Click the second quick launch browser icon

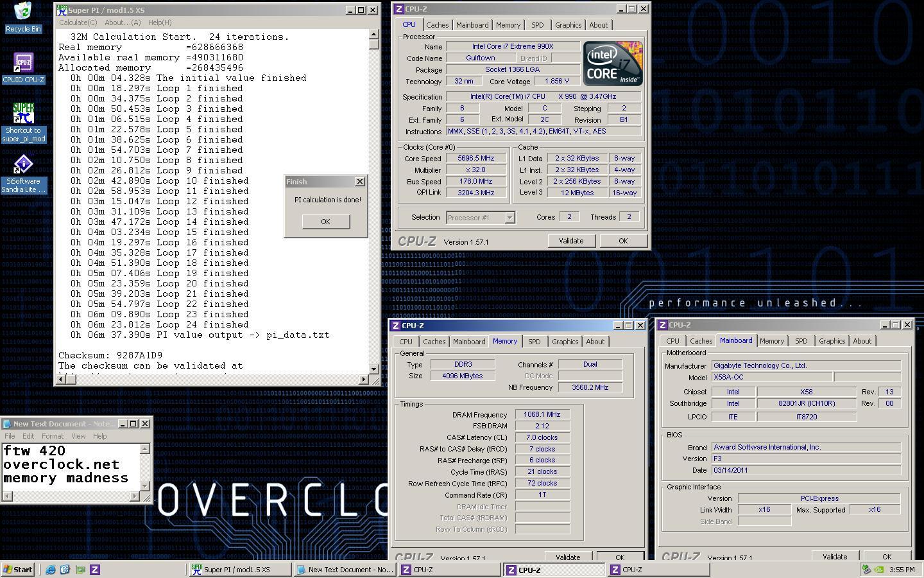(65, 570)
